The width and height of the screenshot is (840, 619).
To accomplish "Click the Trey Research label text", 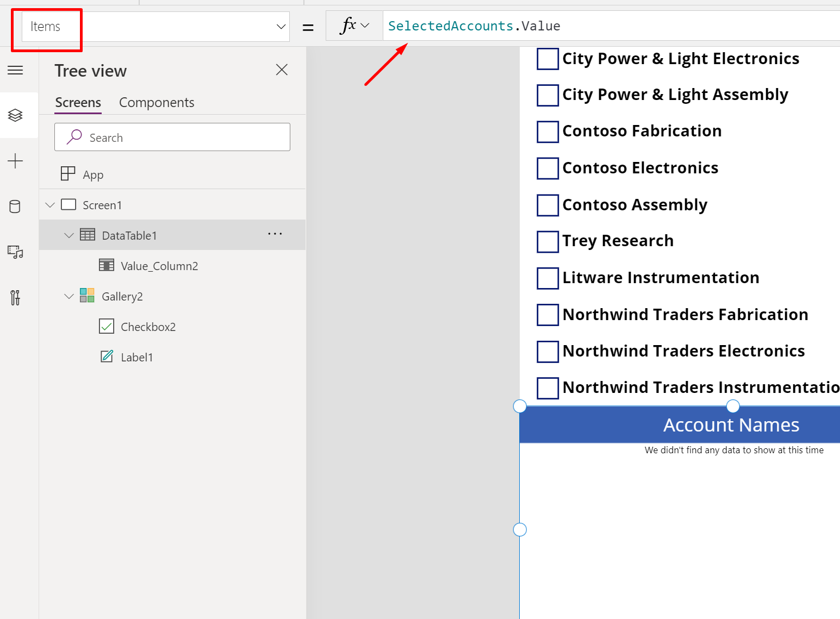I will (x=618, y=241).
